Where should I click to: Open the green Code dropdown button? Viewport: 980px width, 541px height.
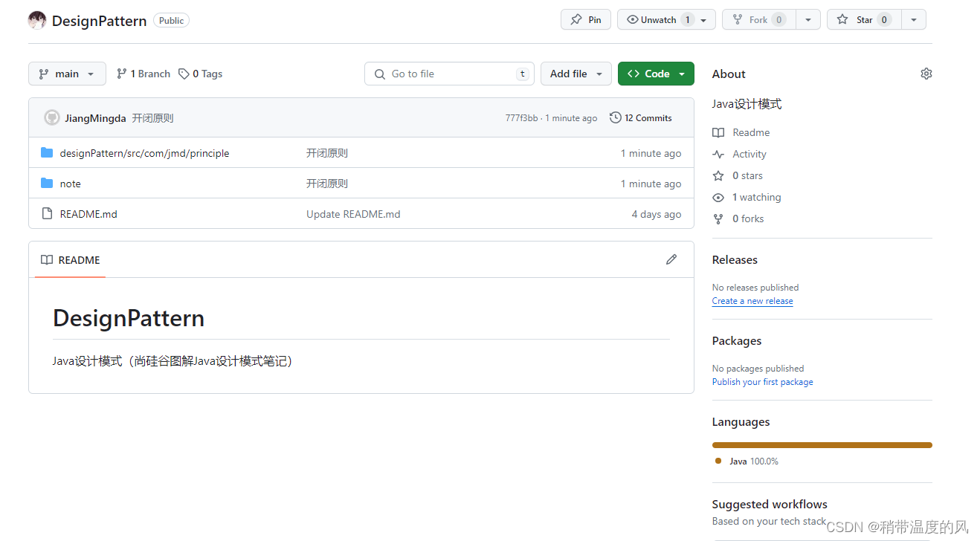656,74
